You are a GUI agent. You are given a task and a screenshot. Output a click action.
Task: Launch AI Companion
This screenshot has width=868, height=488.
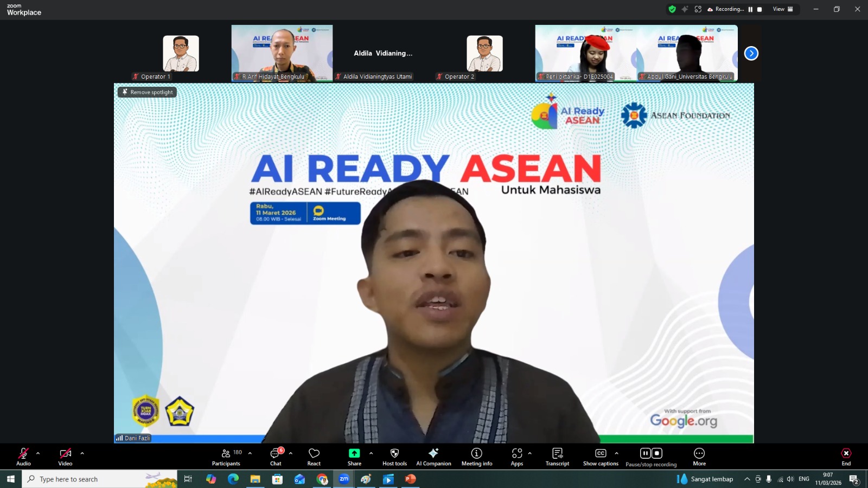click(x=433, y=457)
